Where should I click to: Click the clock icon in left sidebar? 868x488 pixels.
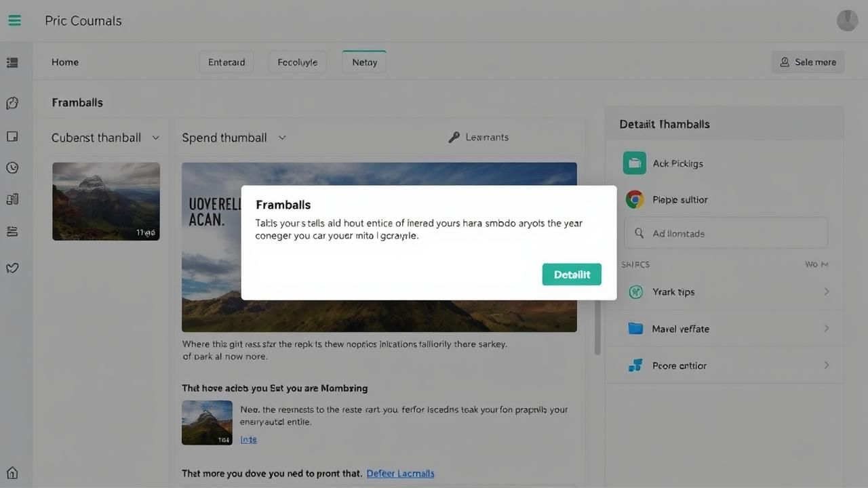[12, 168]
